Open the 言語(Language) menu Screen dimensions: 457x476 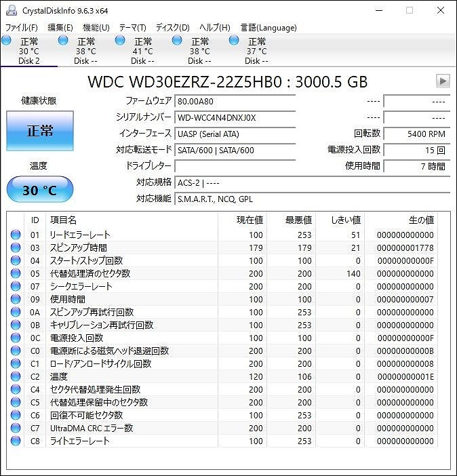point(269,28)
